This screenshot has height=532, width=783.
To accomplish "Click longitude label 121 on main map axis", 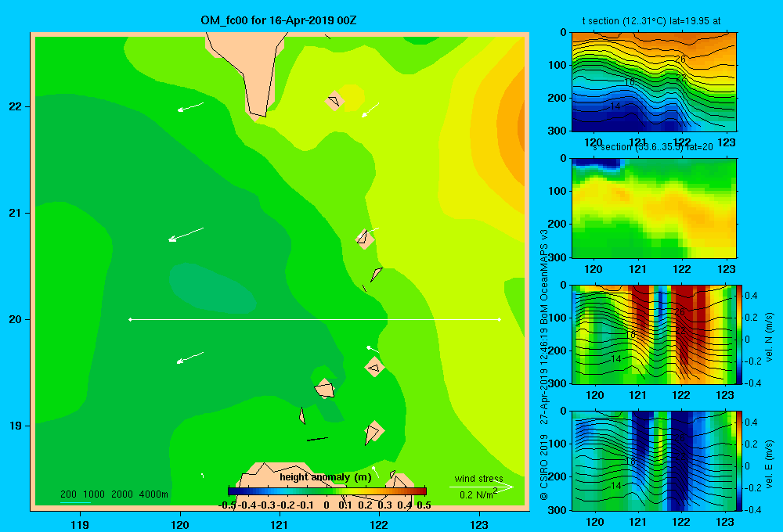I will point(280,524).
